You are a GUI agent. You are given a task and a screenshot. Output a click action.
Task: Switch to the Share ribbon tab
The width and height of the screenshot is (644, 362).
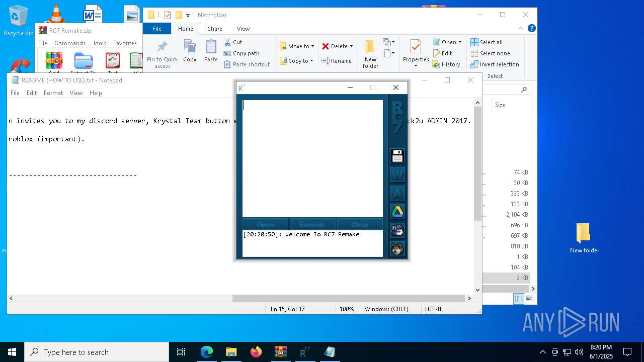pyautogui.click(x=215, y=29)
